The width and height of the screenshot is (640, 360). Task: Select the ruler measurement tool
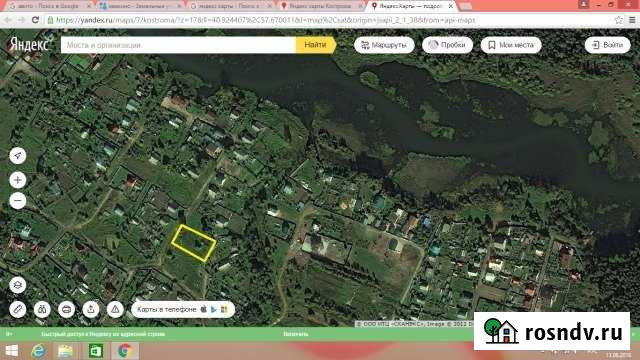[18, 309]
